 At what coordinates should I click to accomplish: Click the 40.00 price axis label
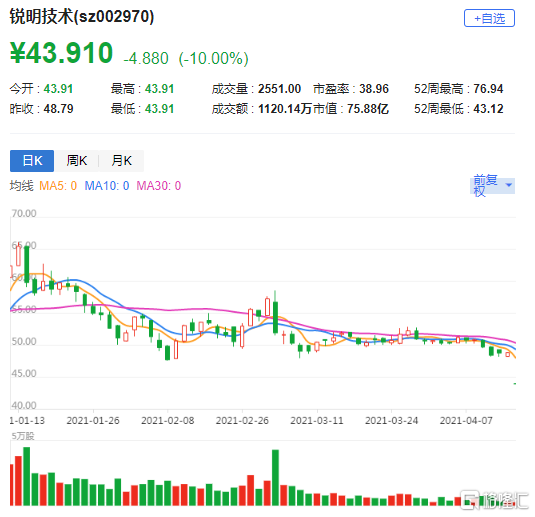pyautogui.click(x=24, y=405)
